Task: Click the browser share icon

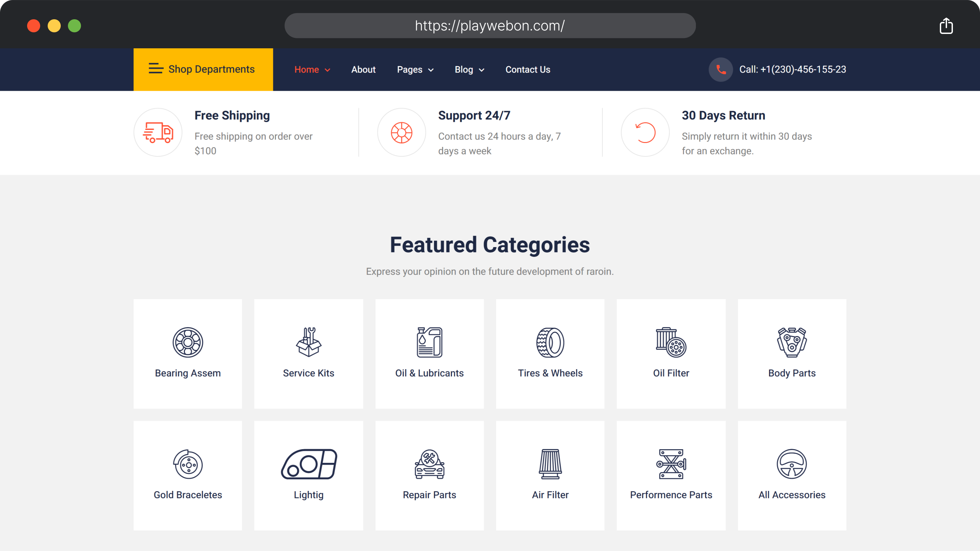Action: coord(946,26)
